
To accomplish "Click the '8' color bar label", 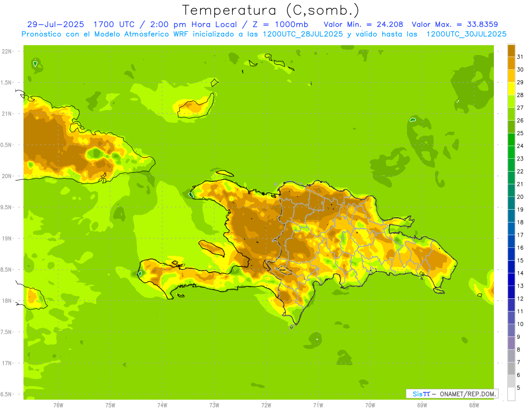I will (x=519, y=349).
